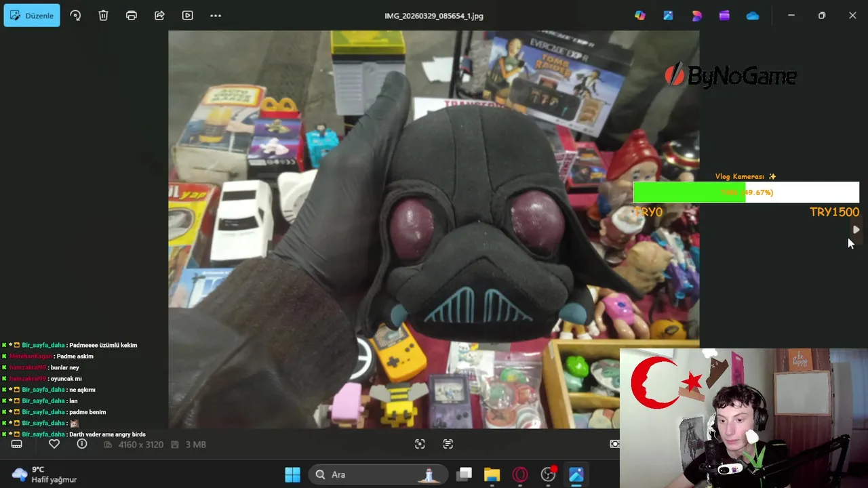The image size is (868, 488).
Task: Click chat message 'bunlar ney'
Action: coord(64,367)
